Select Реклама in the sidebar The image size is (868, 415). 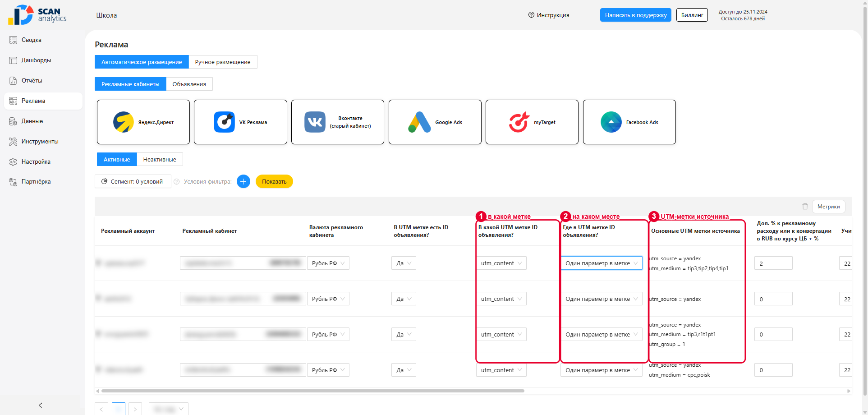[43, 101]
